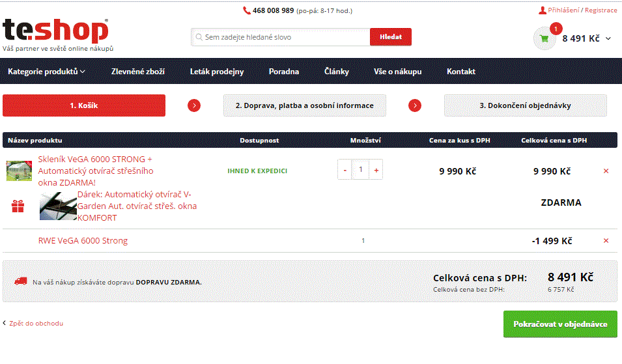622x364 pixels.
Task: Open Poradna menu item
Action: pos(284,72)
